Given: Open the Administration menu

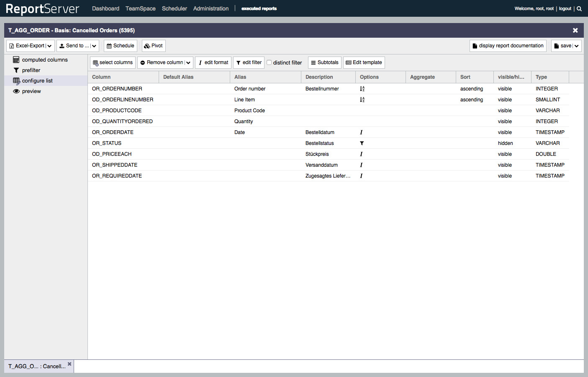Looking at the screenshot, I should [x=211, y=8].
